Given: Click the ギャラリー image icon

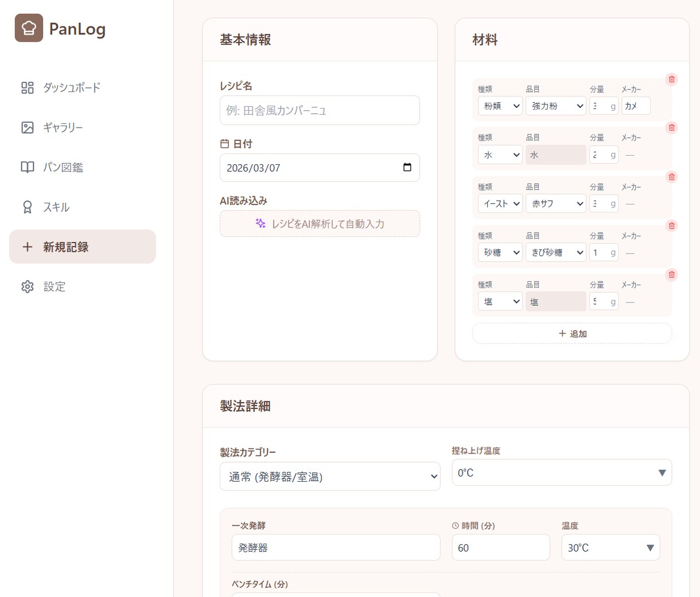Looking at the screenshot, I should 28,127.
